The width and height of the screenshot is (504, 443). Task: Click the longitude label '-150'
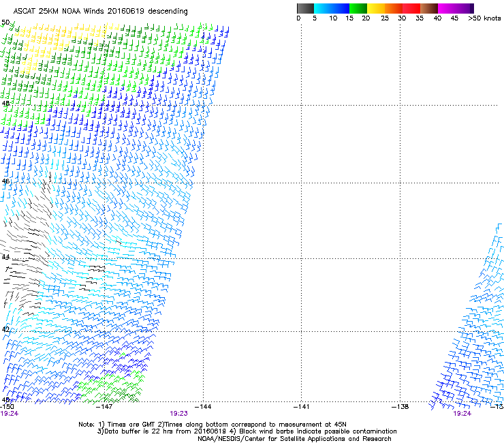pos(7,407)
